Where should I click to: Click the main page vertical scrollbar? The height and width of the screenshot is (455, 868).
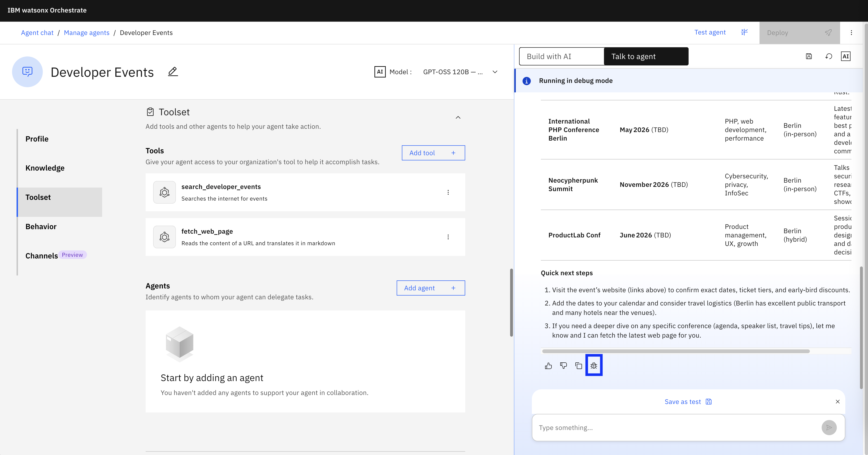[511, 303]
